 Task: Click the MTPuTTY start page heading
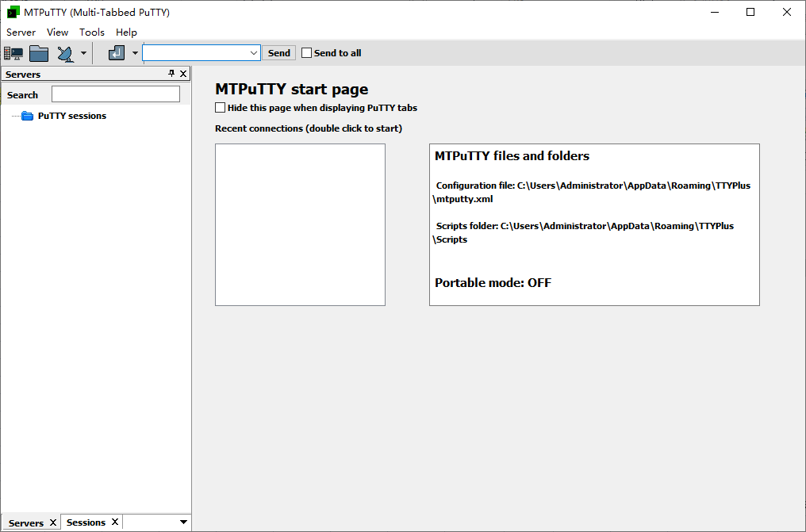pyautogui.click(x=291, y=90)
